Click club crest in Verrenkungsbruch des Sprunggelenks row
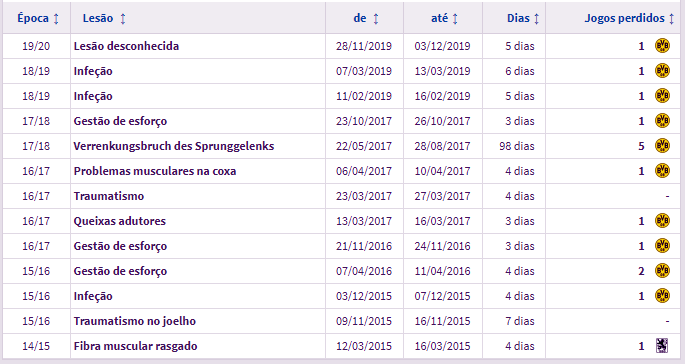 [662, 146]
